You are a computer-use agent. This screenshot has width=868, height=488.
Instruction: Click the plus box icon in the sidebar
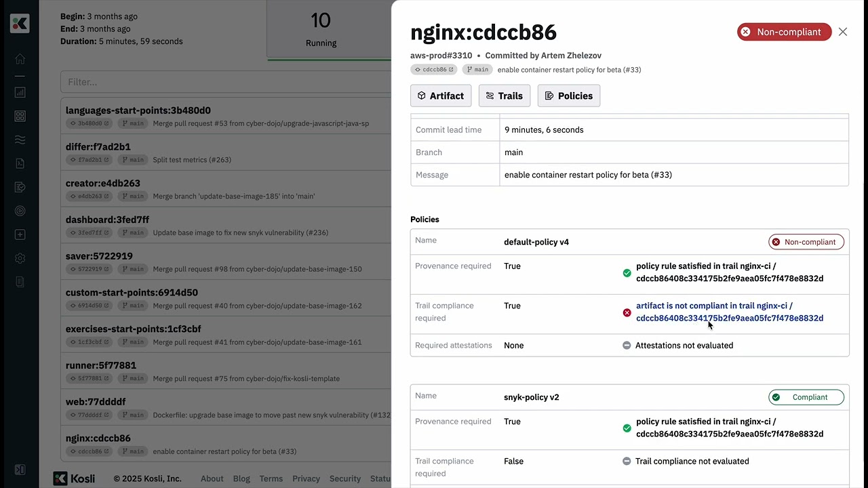20,235
